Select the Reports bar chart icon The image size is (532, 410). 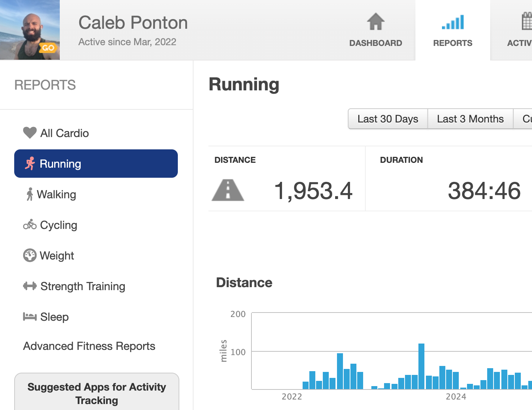(453, 22)
